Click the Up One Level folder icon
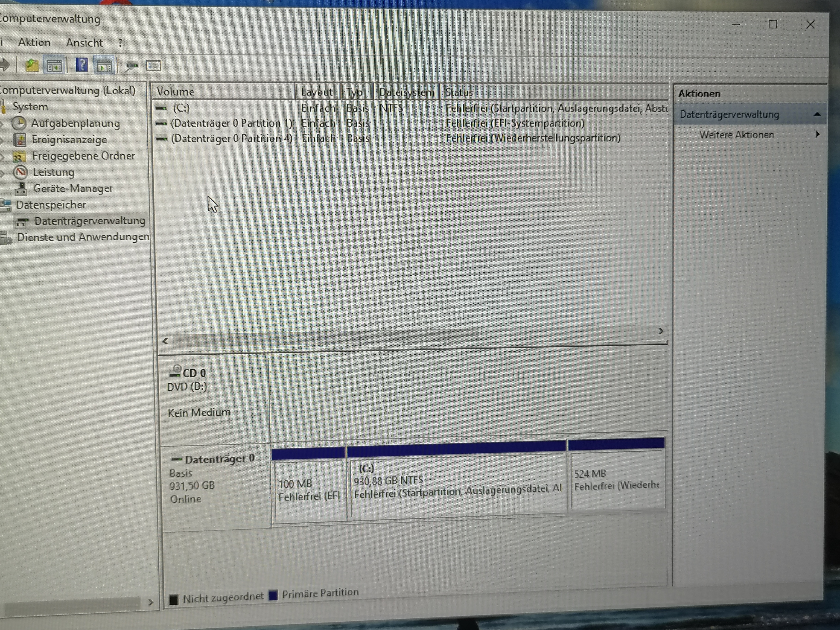This screenshot has width=840, height=630. [32, 66]
